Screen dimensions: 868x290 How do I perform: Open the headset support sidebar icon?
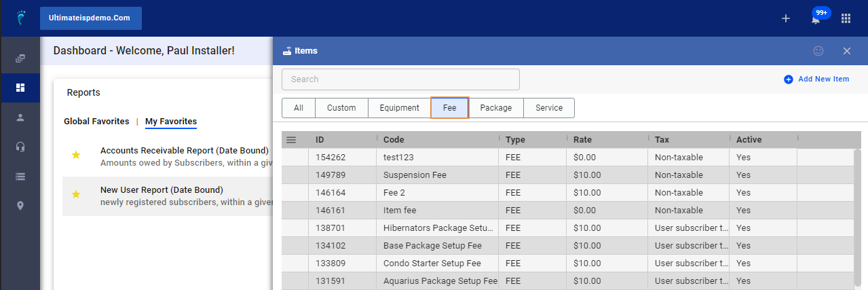coord(20,146)
